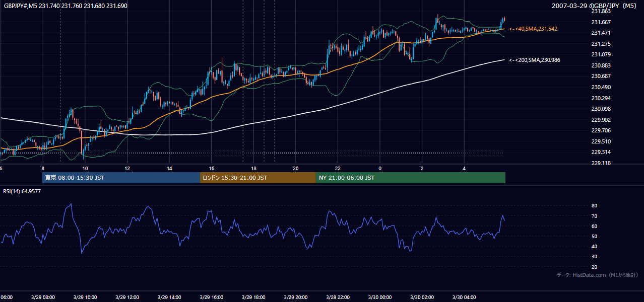Screen dimensions: 644x302
Task: Click RSI level 60 on the RSI scale
Action: point(594,226)
